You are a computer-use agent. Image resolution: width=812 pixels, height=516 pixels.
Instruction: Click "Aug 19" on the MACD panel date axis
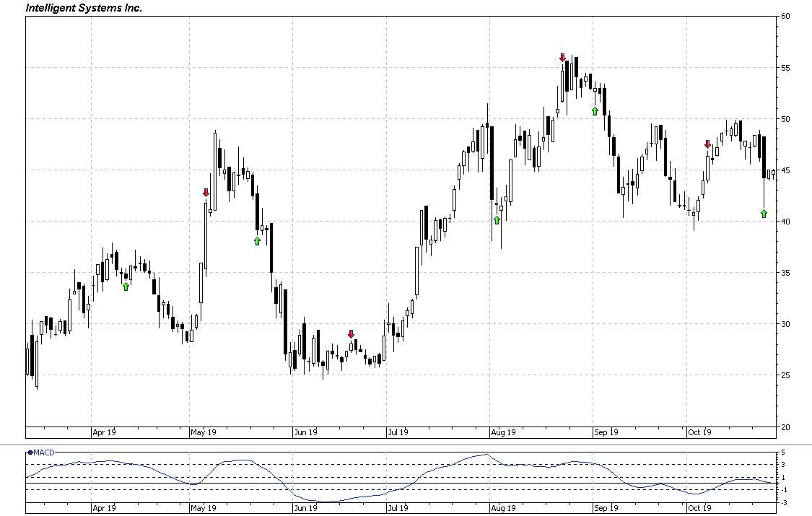[503, 508]
